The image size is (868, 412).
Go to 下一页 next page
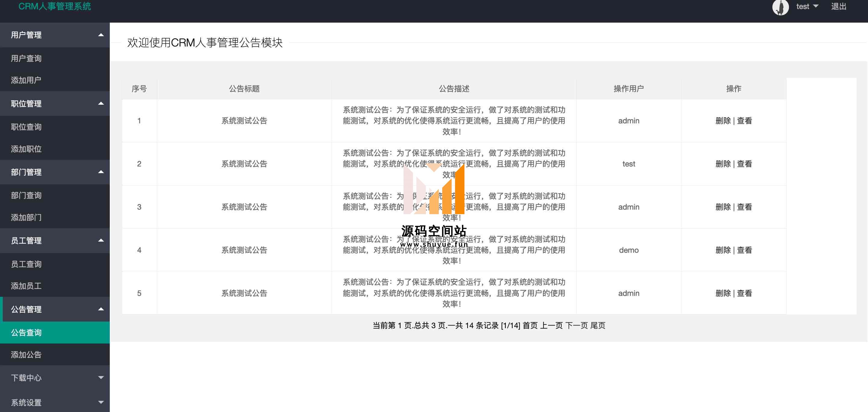[x=577, y=325]
